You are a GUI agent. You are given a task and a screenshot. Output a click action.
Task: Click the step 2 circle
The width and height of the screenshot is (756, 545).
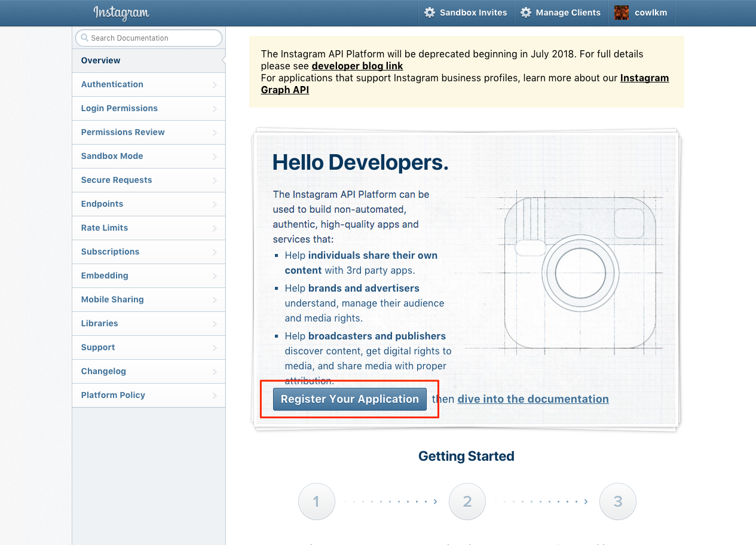(x=467, y=501)
